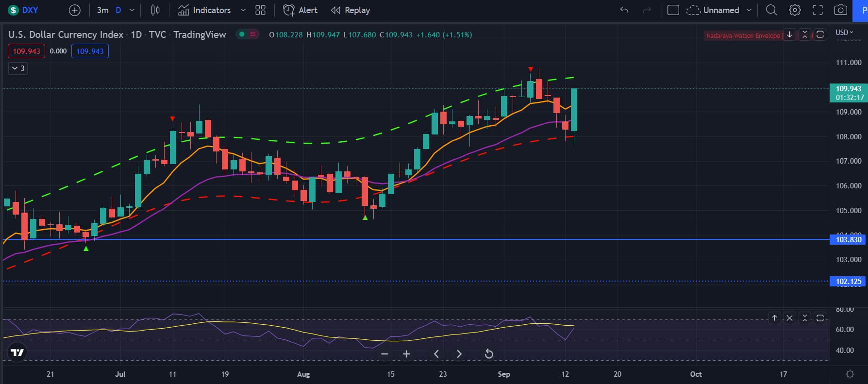Move main pane down with arrow icon
This screenshot has height=384, width=868.
pos(790,34)
